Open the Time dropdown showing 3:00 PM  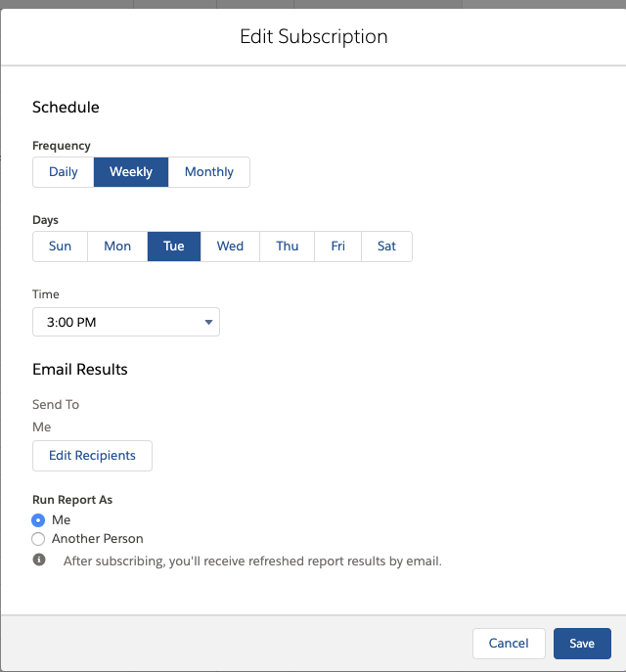tap(126, 322)
